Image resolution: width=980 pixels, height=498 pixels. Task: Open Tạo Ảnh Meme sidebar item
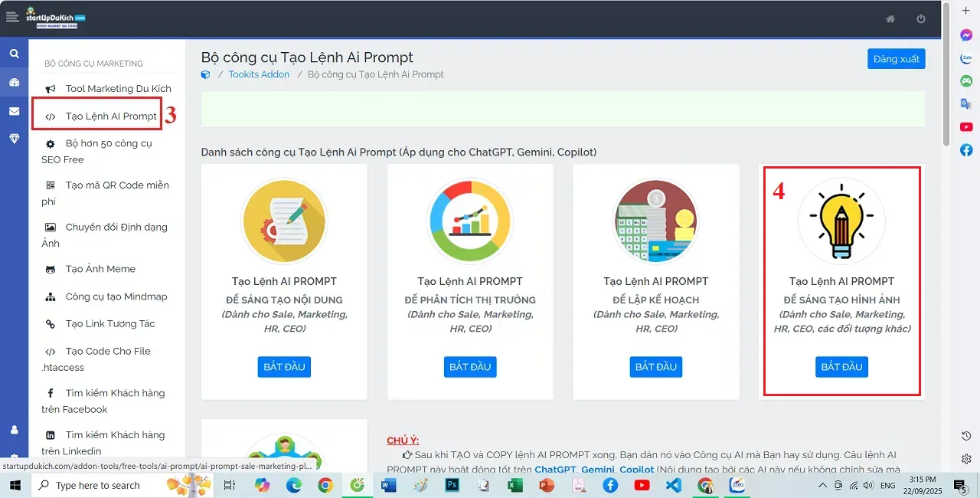click(x=100, y=269)
